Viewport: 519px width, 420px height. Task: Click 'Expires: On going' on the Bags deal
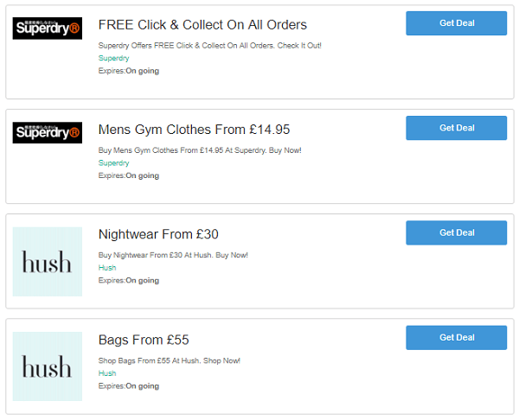pos(128,386)
